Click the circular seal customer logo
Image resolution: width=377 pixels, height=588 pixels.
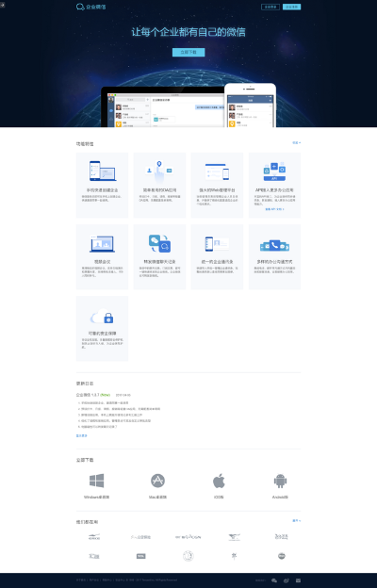click(x=188, y=556)
